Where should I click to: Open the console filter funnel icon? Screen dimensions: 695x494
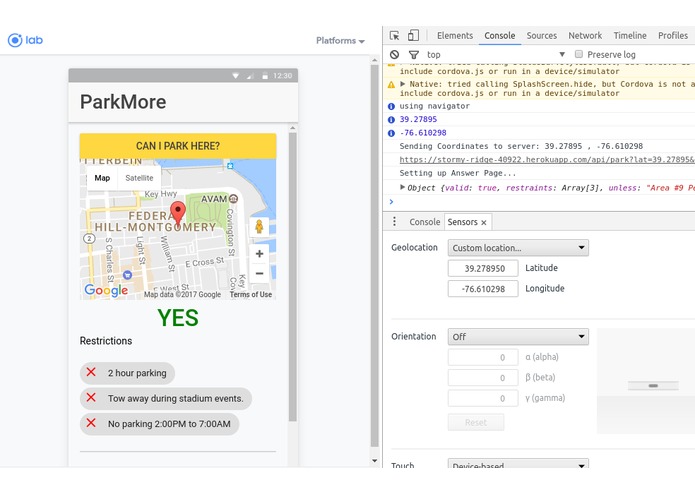414,55
